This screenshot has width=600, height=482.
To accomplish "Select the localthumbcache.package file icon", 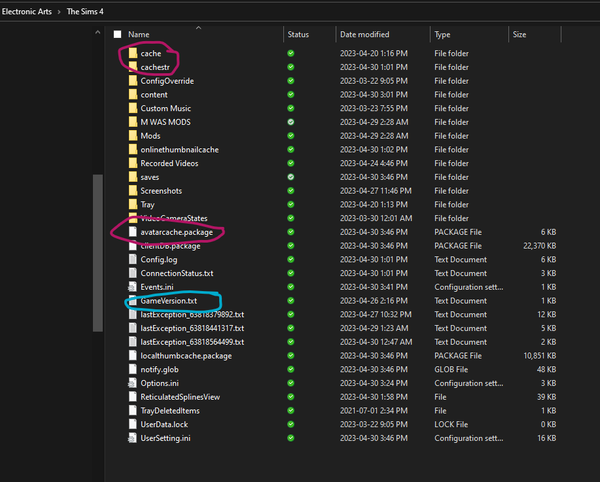I will point(133,356).
